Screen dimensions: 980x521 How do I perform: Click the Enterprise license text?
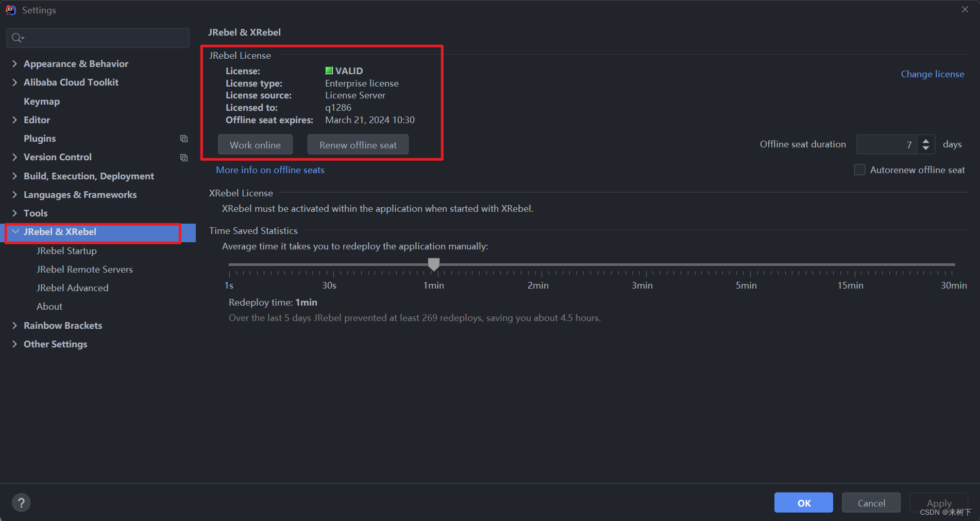point(362,83)
